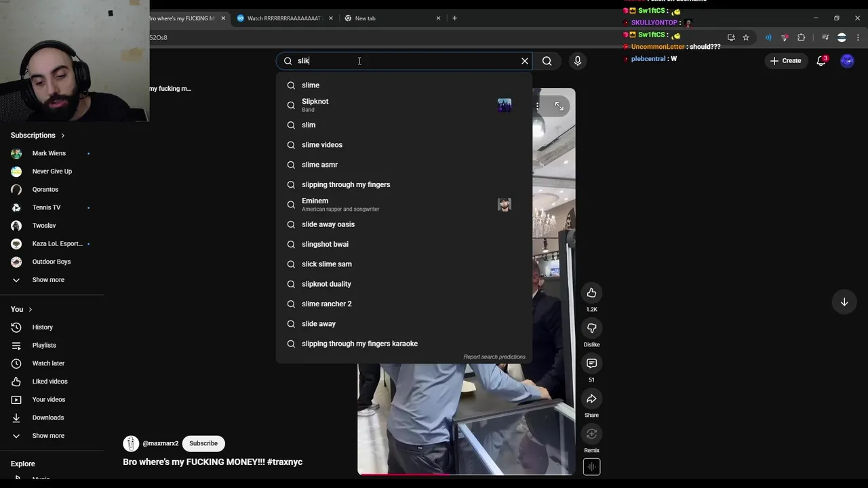Open the @maxmarx2 channel avatar
Viewport: 868px width, 488px height.
(131, 443)
